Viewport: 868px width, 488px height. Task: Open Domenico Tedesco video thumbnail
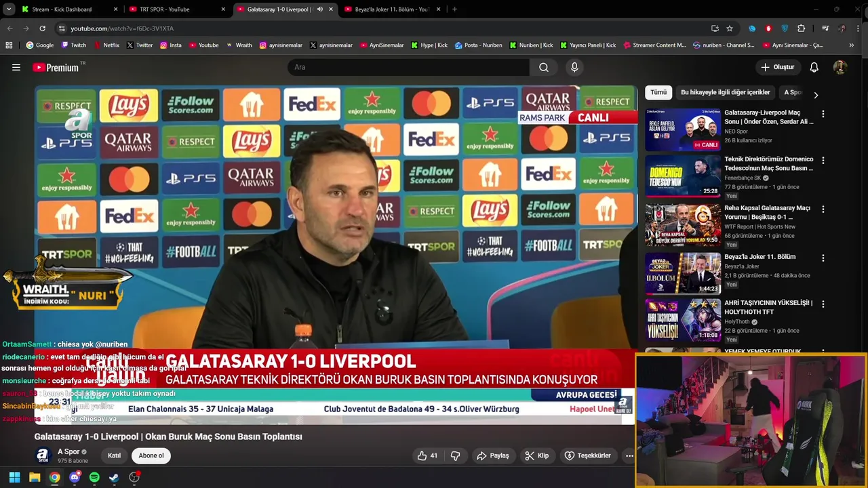click(x=683, y=176)
